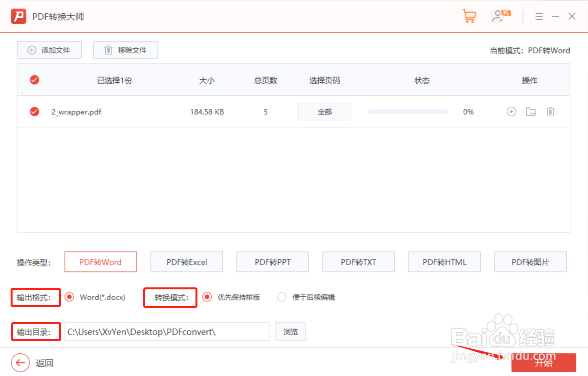Switch to PDF转Word operation type

(100, 262)
